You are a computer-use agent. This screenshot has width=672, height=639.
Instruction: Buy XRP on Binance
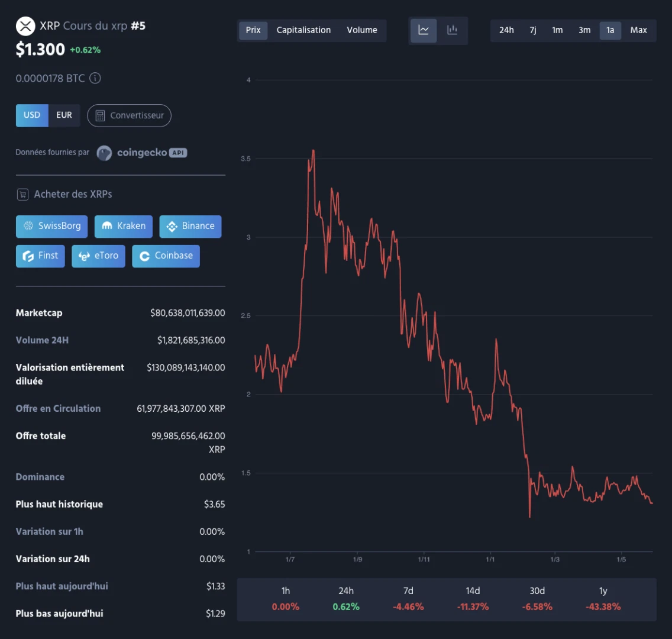click(x=190, y=226)
